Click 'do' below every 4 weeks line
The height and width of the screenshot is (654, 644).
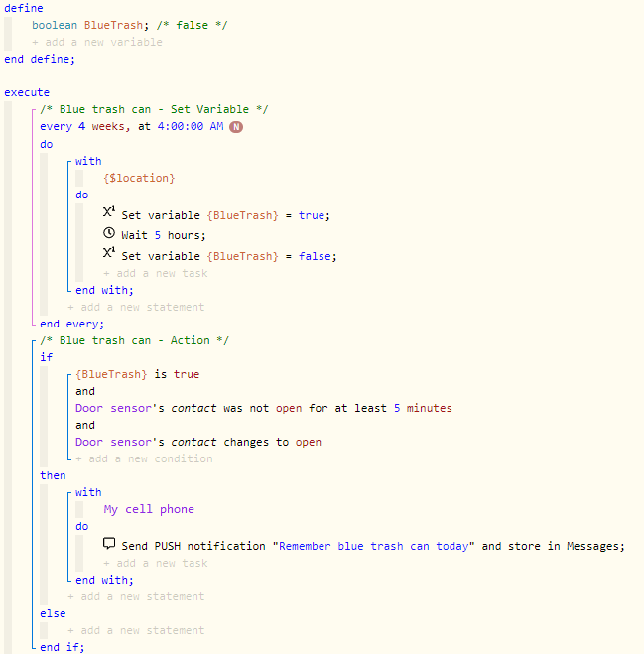pos(47,144)
